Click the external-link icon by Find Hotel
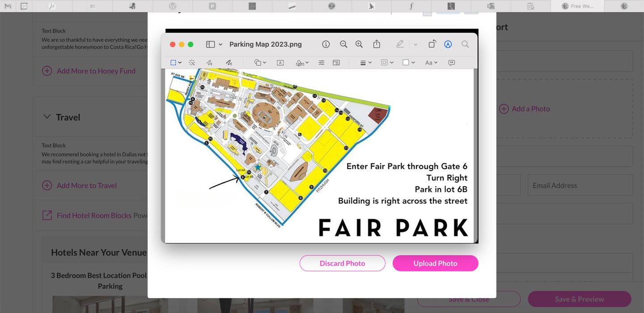 (47, 215)
